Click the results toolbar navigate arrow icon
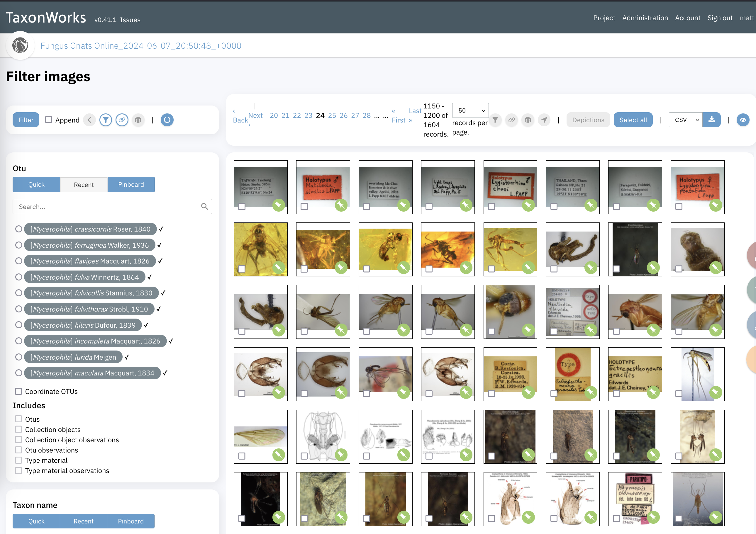The image size is (756, 534). click(544, 120)
